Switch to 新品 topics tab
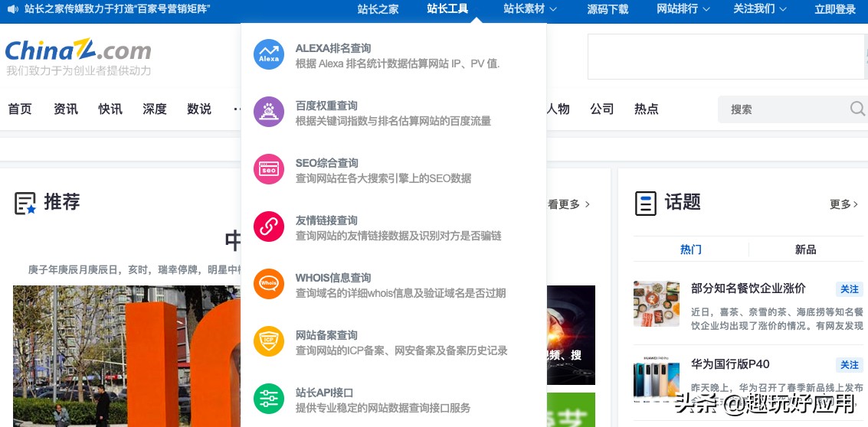 (x=805, y=249)
